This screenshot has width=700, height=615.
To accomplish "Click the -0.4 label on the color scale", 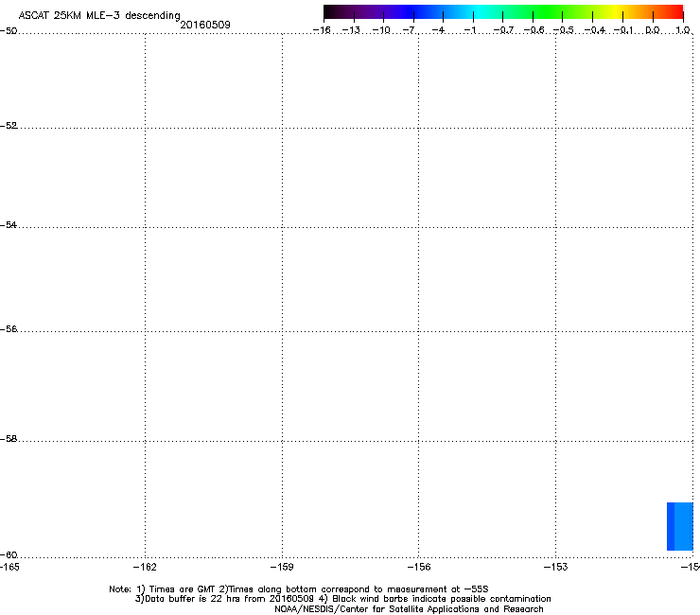I will click(x=595, y=30).
